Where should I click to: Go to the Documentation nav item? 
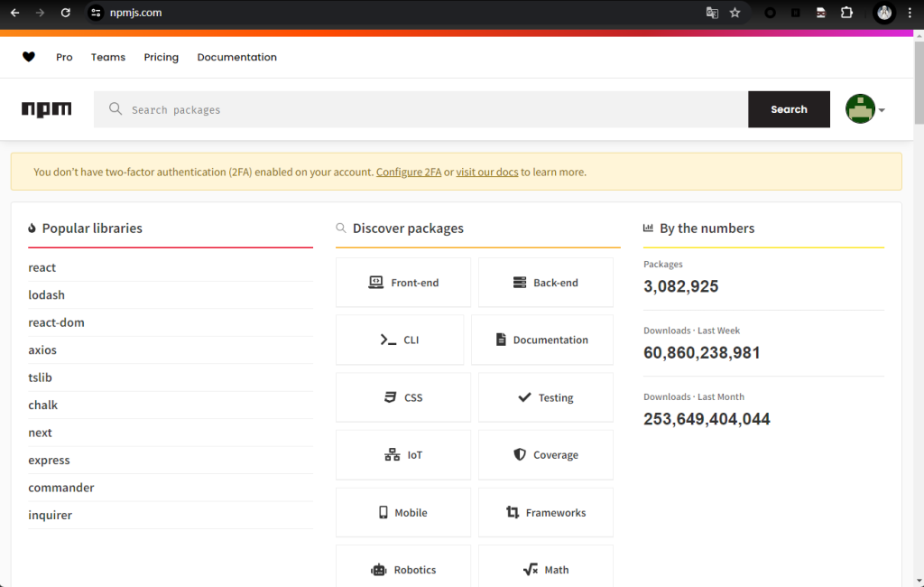[236, 57]
